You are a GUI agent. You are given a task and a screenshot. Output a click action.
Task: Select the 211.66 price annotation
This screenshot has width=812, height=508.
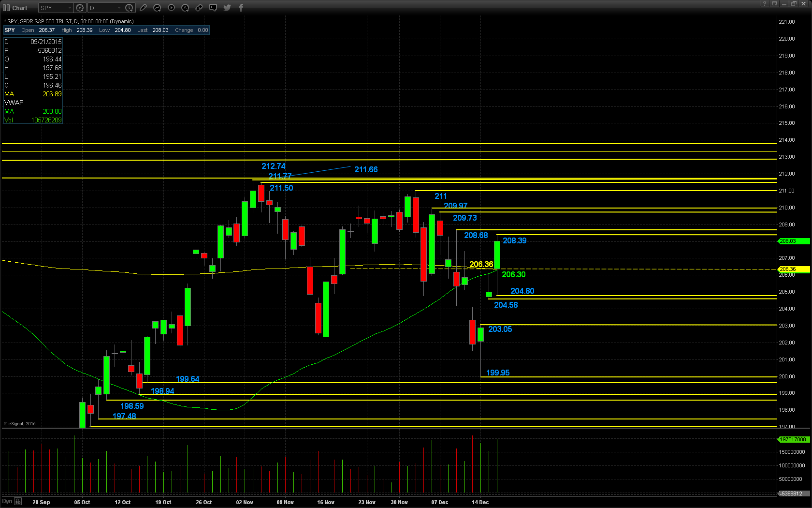pos(366,169)
